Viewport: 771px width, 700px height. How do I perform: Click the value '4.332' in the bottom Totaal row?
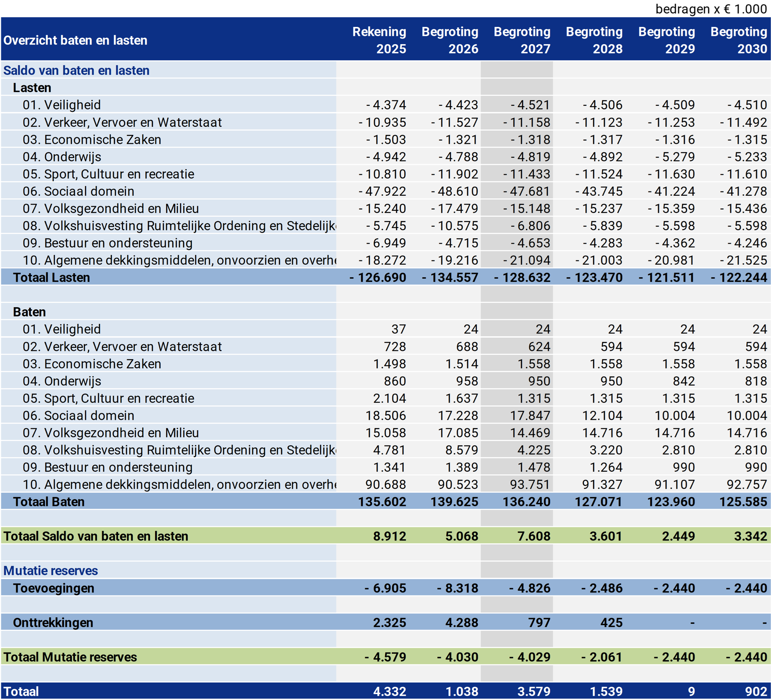(389, 691)
